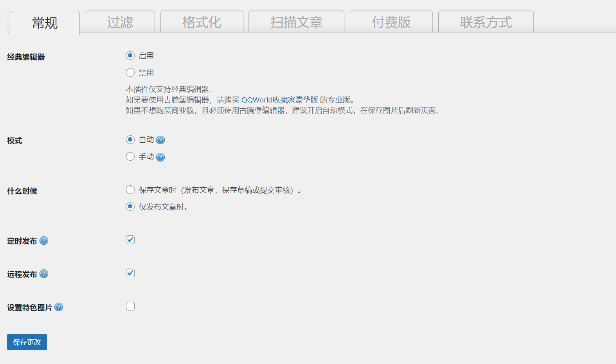616x364 pixels.
Task: Go to the 付费版 tab
Action: [x=391, y=22]
